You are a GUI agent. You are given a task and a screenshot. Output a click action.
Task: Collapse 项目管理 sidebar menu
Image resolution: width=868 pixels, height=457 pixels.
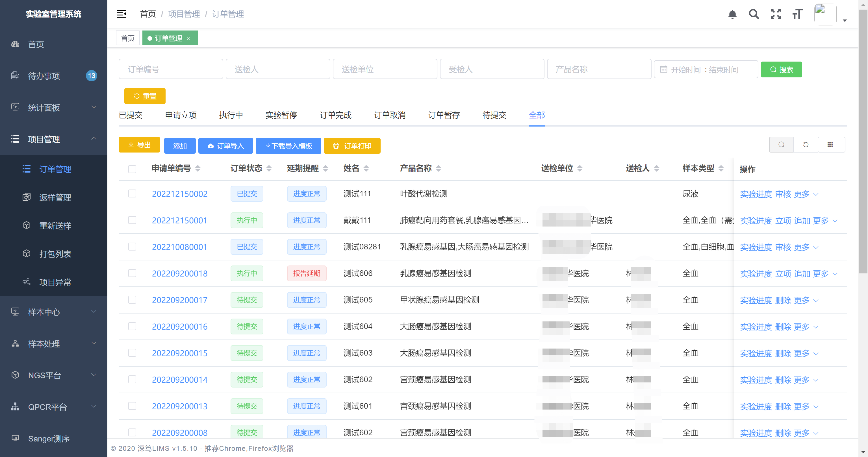point(54,139)
